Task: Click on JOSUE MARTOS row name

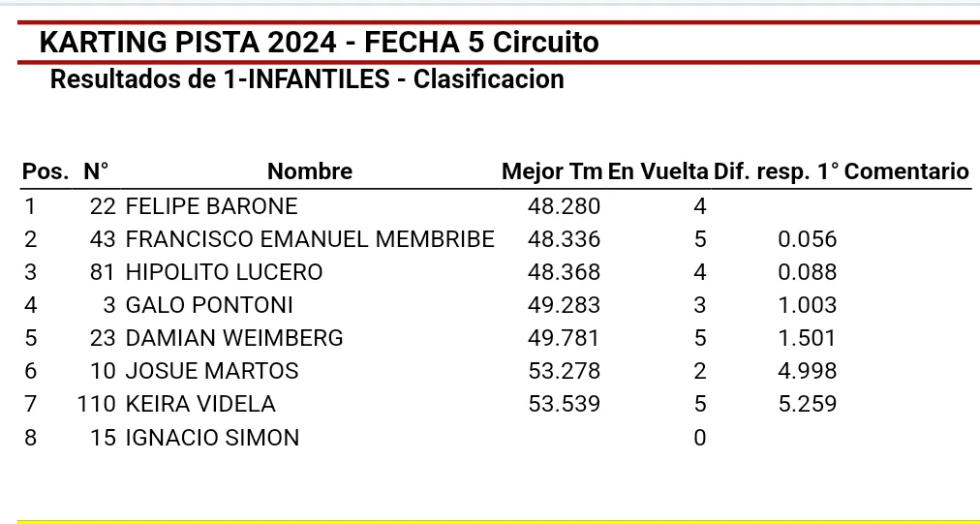Action: click(x=212, y=371)
